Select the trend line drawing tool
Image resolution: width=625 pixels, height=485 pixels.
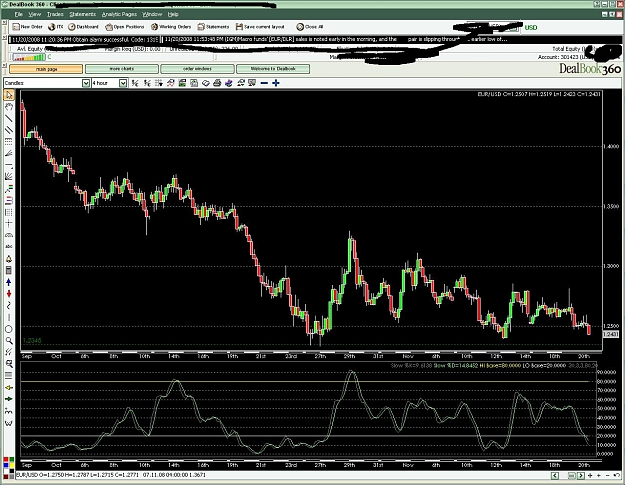point(9,118)
